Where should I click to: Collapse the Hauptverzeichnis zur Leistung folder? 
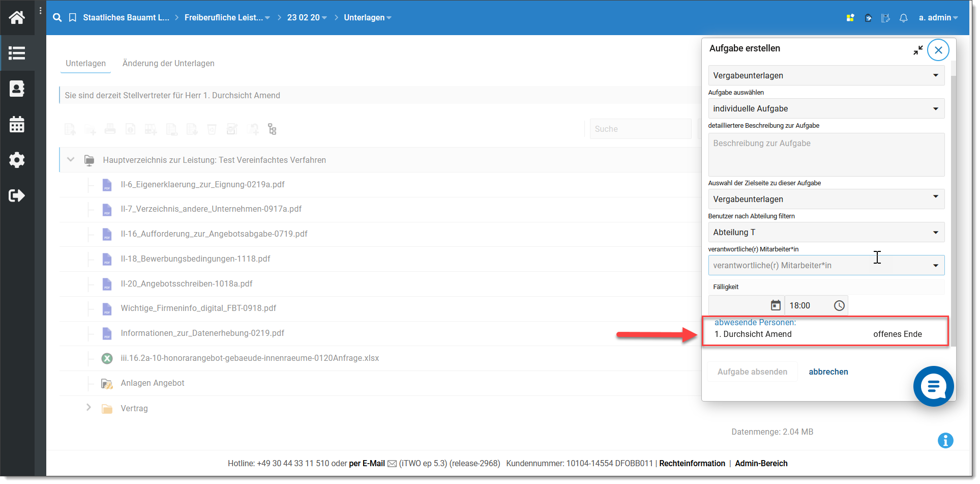(71, 160)
